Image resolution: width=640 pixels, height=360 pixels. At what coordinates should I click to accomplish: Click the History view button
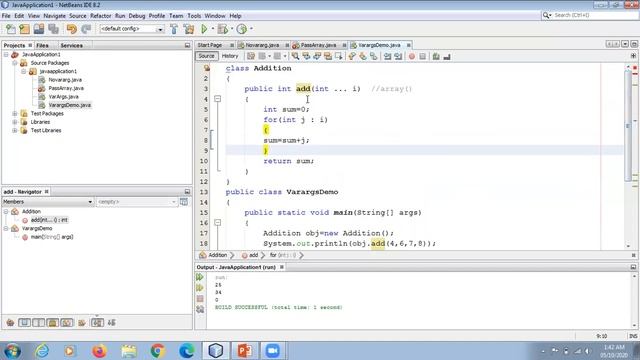pos(230,56)
